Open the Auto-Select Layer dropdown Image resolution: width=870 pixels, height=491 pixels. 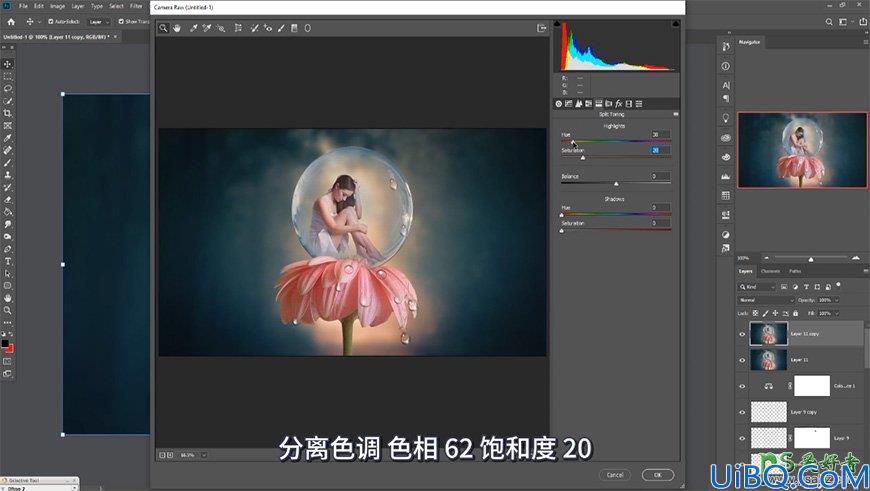pyautogui.click(x=99, y=22)
